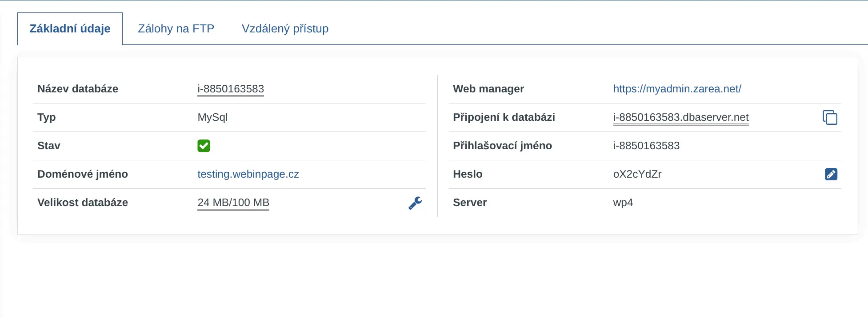Click the Web manager label
This screenshot has width=868, height=318.
pyautogui.click(x=488, y=89)
